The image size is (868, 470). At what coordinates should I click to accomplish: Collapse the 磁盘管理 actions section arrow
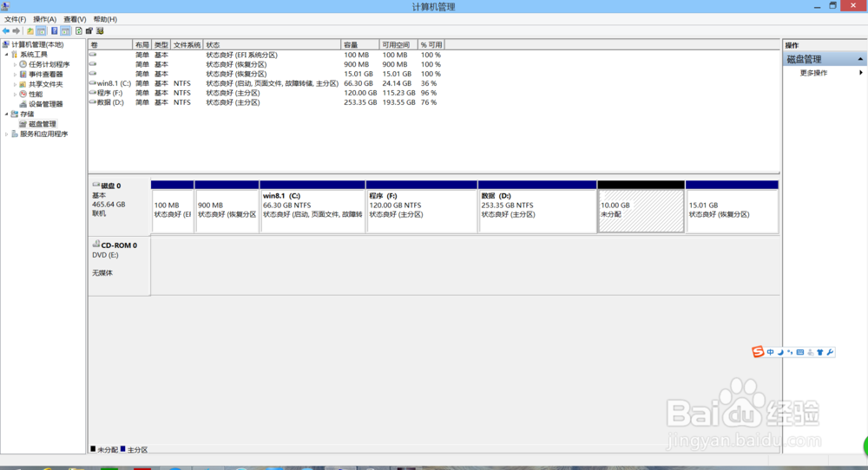(860, 59)
